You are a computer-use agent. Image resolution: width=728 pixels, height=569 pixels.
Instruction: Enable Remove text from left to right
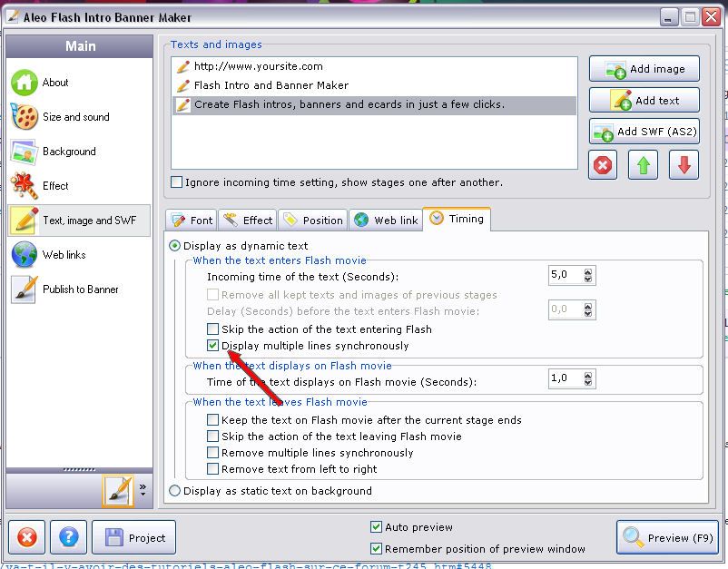212,469
